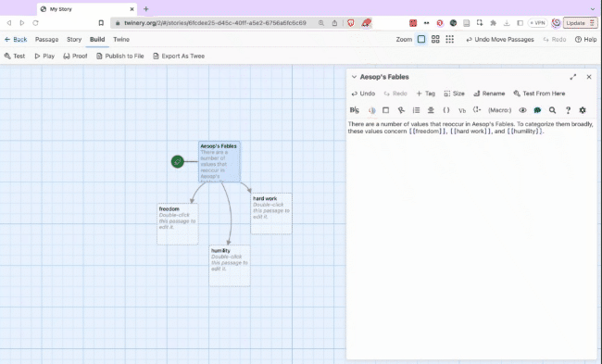
Task: Click Publish to File
Action: 120,56
